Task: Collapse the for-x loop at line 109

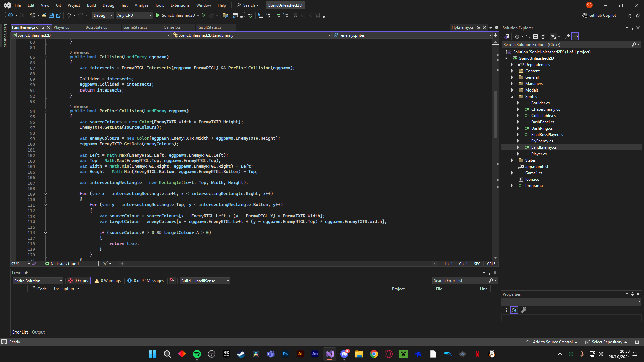Action: 45,194
